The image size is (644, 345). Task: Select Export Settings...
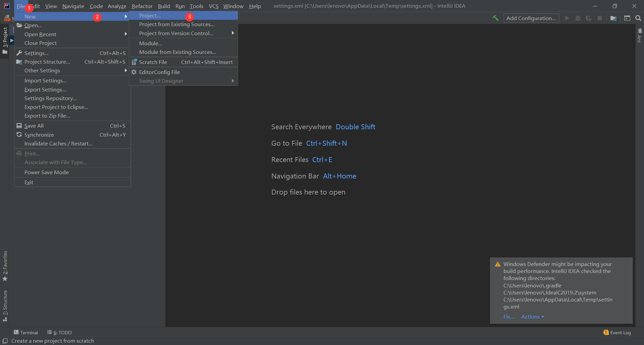pos(72,90)
